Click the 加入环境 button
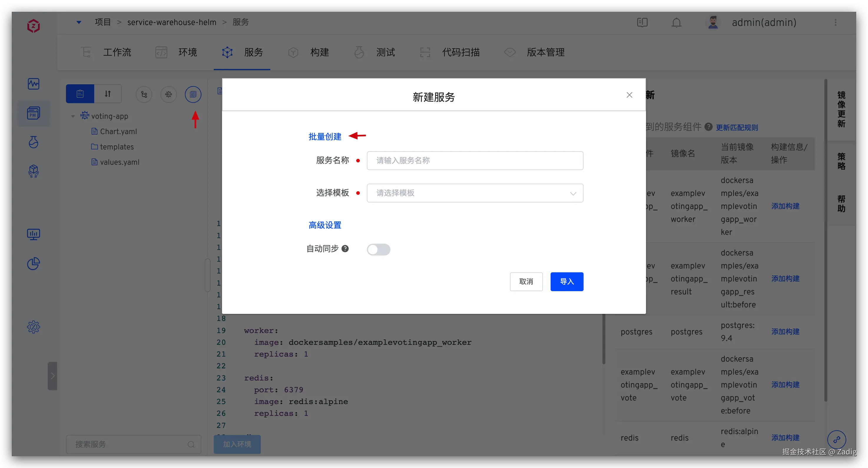Screen dimensions: 868x468 (237, 444)
